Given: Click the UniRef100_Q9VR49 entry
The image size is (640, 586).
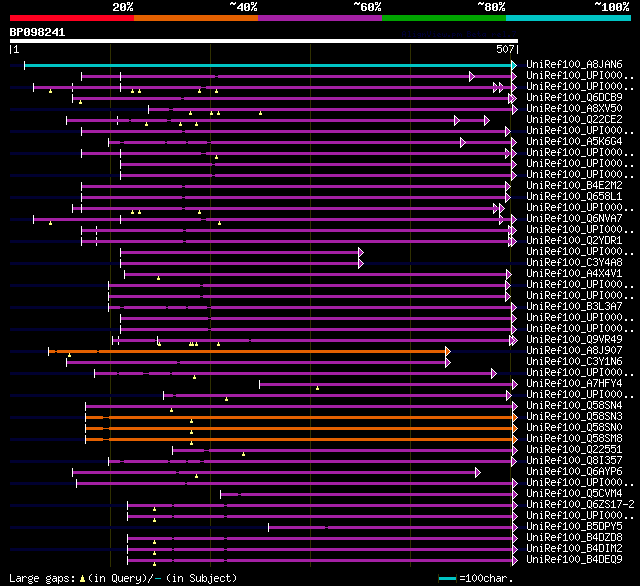Looking at the screenshot, I should [x=574, y=340].
